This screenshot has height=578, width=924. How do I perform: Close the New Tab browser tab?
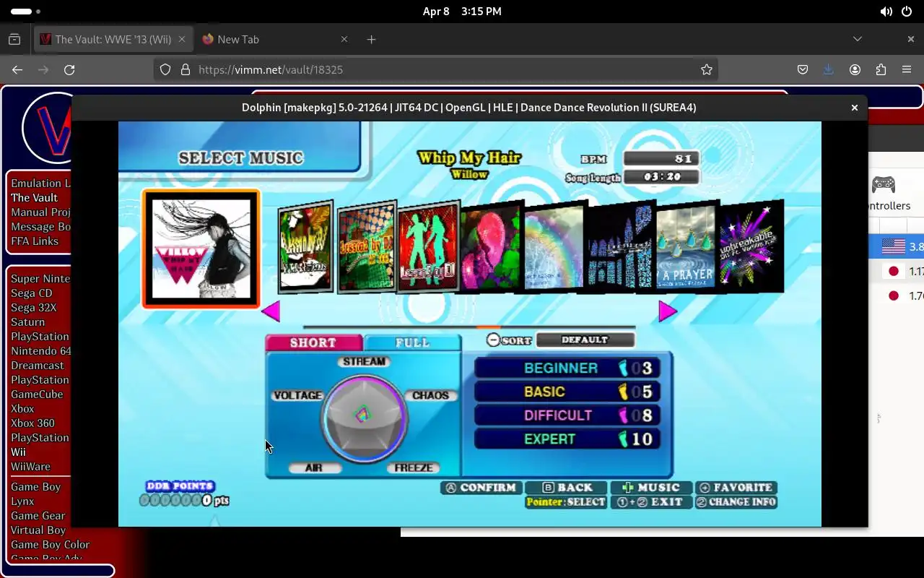pyautogui.click(x=344, y=39)
